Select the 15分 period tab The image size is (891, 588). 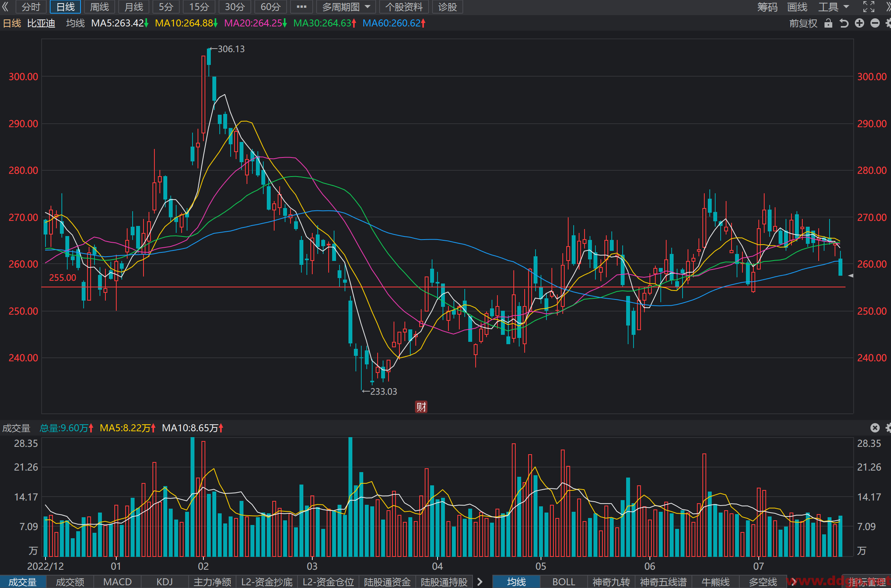pyautogui.click(x=199, y=7)
